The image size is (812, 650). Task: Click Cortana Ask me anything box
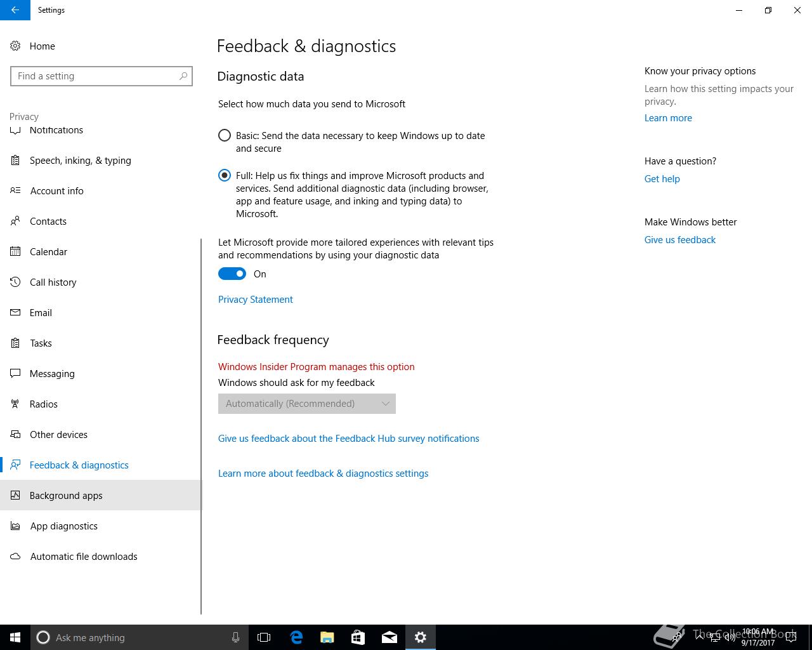(138, 637)
